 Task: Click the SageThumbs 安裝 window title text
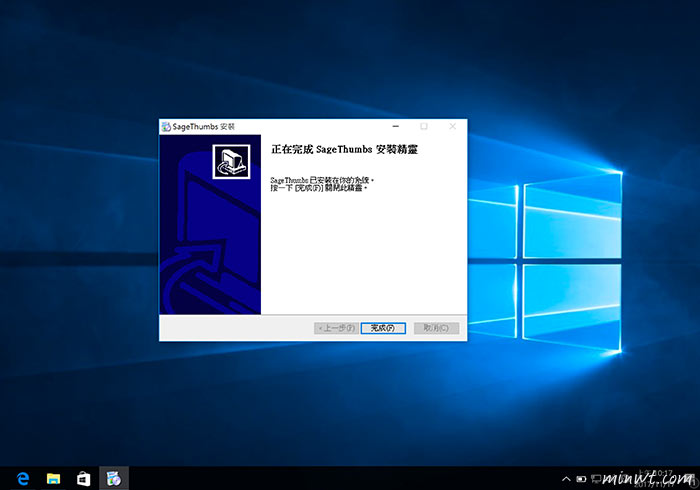(x=204, y=127)
